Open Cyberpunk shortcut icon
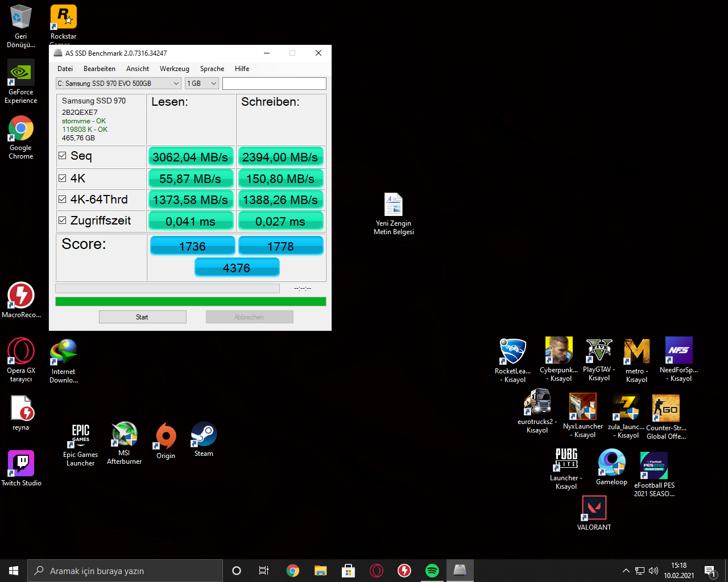728x582 pixels. pyautogui.click(x=559, y=359)
